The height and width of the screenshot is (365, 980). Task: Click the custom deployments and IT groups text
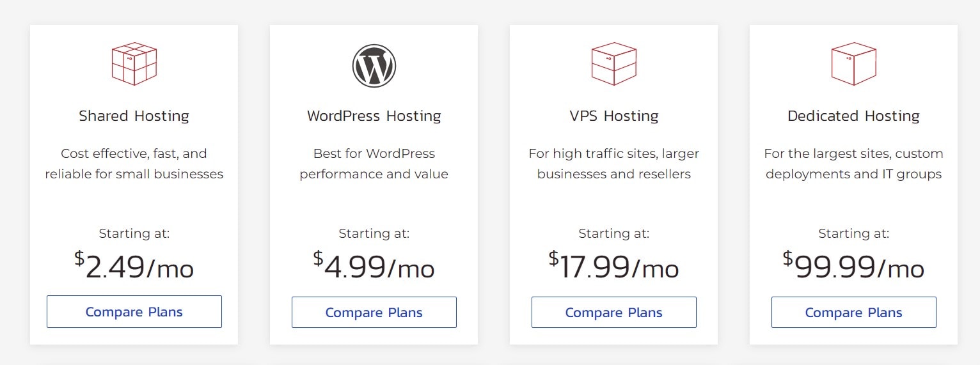pyautogui.click(x=854, y=164)
